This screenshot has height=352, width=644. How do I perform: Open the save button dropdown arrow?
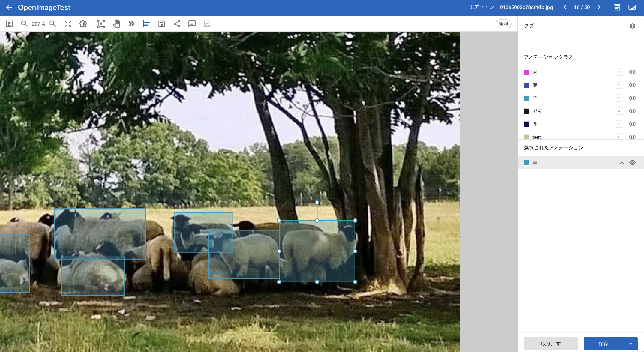tap(630, 344)
